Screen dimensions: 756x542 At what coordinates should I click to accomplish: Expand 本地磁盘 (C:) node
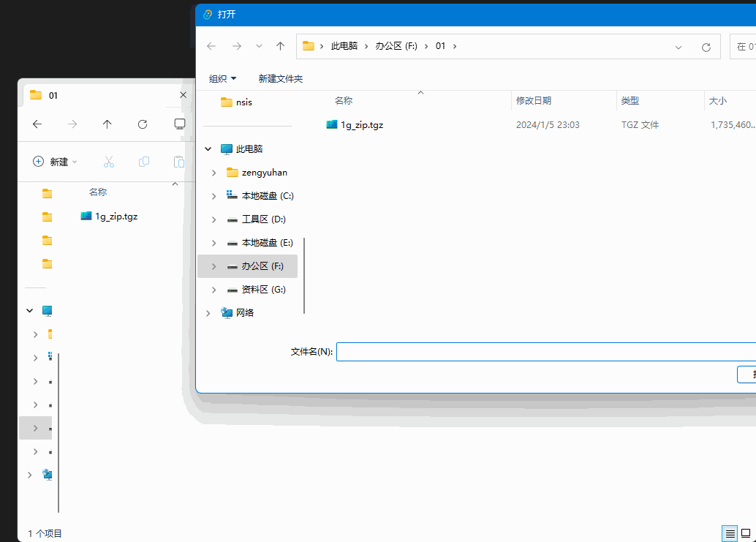213,196
